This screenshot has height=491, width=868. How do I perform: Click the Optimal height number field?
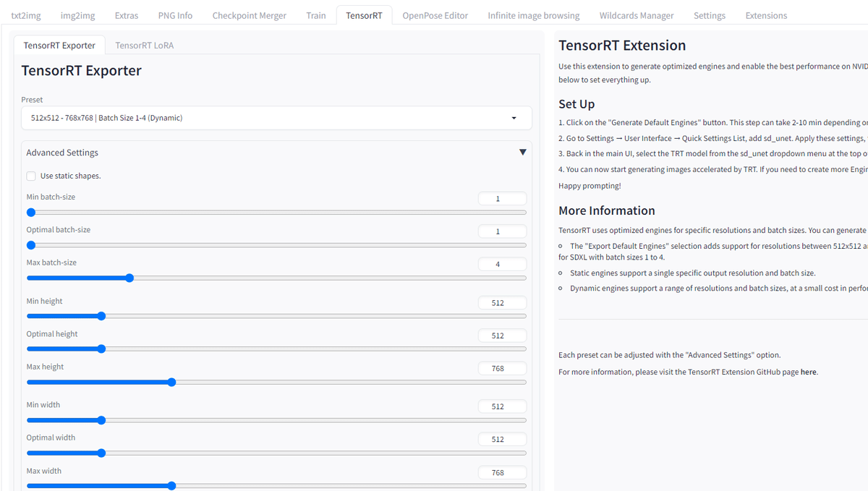point(502,336)
